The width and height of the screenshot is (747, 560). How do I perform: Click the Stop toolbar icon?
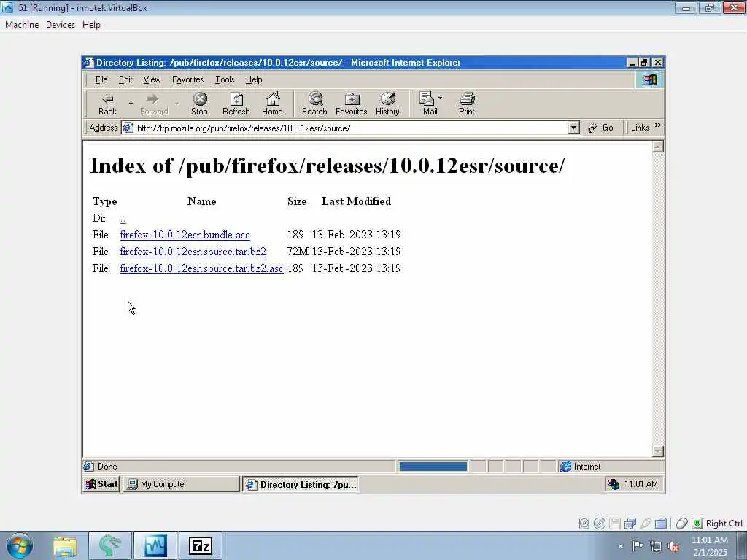[199, 104]
